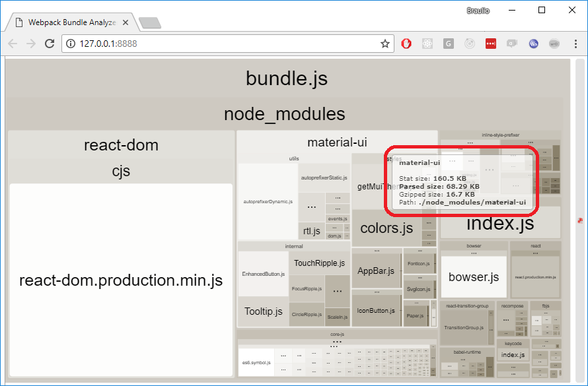Click the ScaleIn.js block
This screenshot has width=588, height=386.
[x=338, y=317]
